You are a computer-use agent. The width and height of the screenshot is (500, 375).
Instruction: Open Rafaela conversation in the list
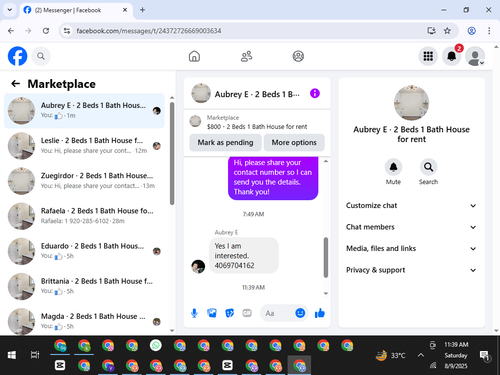coord(84,216)
